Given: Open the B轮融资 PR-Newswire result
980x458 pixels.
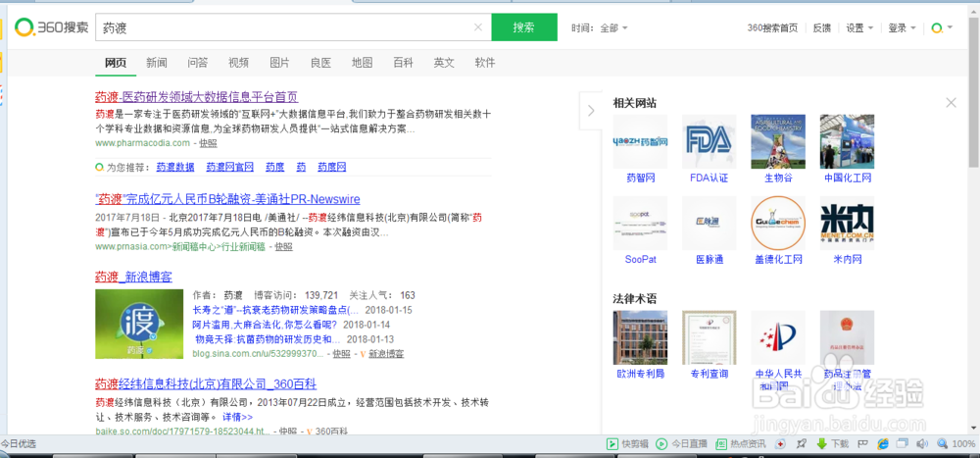Looking at the screenshot, I should (227, 200).
